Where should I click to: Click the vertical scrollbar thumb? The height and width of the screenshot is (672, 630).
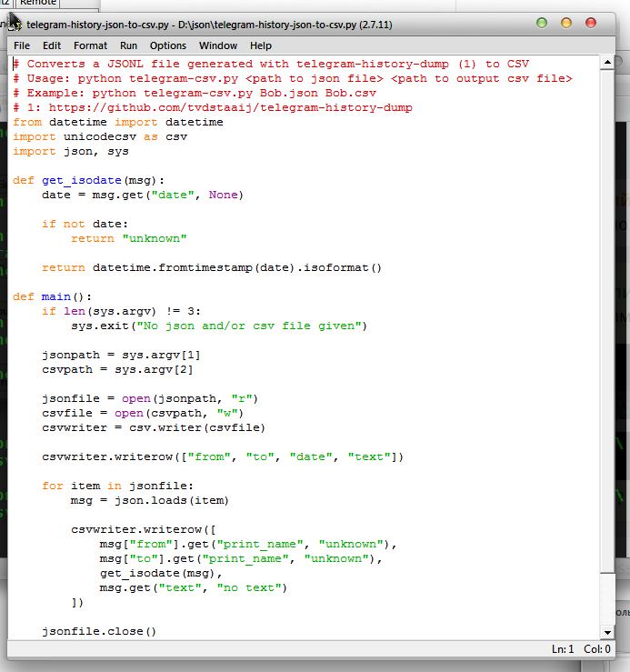pos(607,321)
